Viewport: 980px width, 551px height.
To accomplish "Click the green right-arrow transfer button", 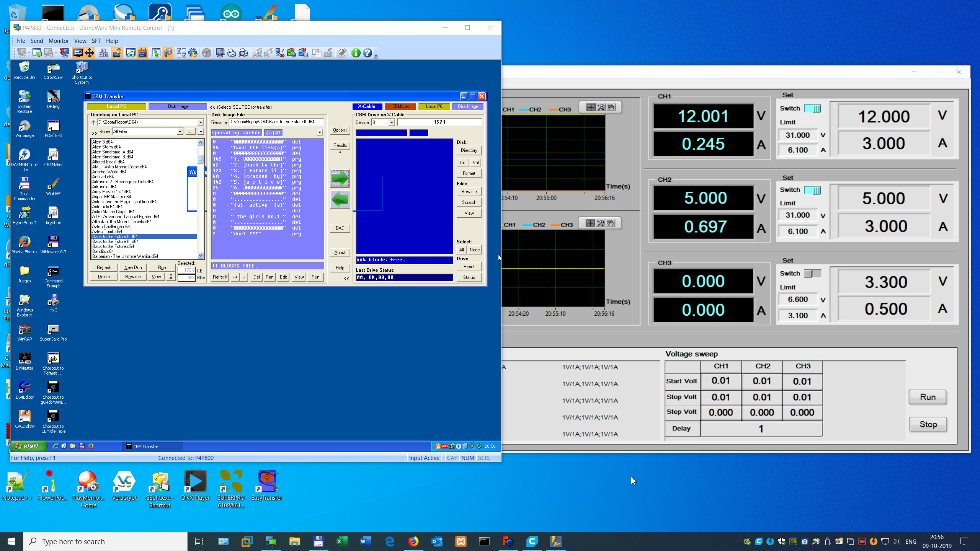I will 340,178.
